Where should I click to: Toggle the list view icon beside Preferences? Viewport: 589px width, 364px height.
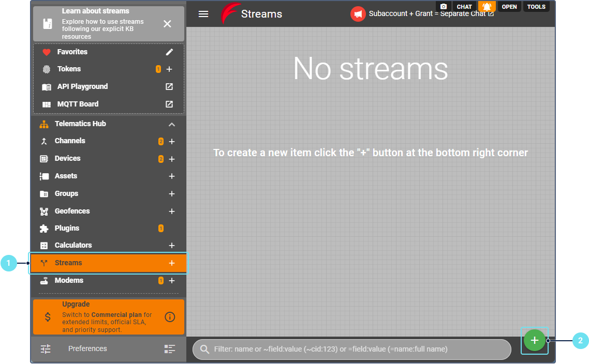point(170,349)
